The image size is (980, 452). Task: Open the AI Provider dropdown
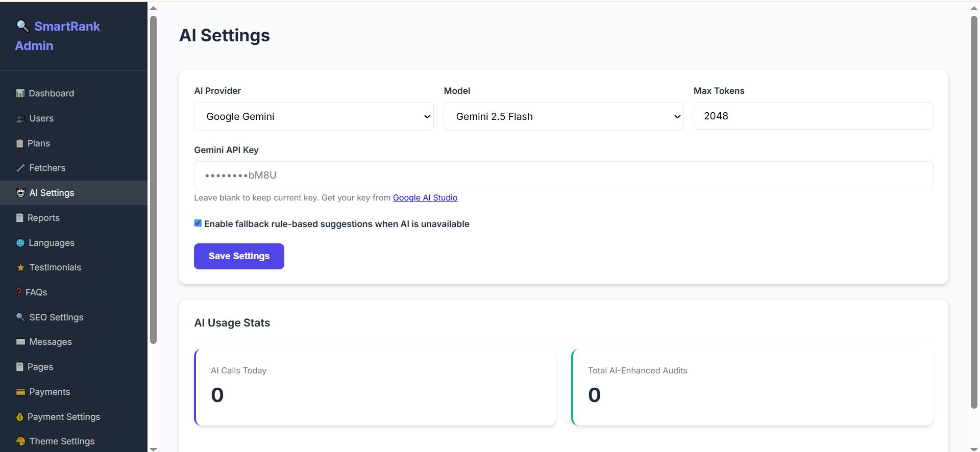(x=313, y=116)
